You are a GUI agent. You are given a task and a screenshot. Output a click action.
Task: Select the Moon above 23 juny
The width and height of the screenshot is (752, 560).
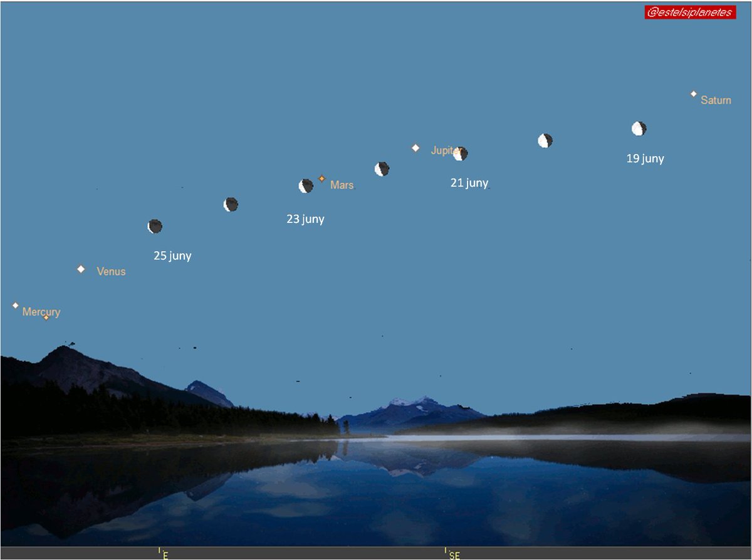(x=306, y=186)
